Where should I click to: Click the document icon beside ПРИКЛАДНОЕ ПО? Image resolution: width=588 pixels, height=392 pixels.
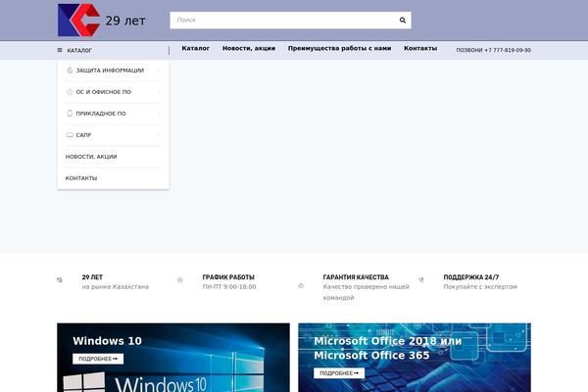[70, 114]
